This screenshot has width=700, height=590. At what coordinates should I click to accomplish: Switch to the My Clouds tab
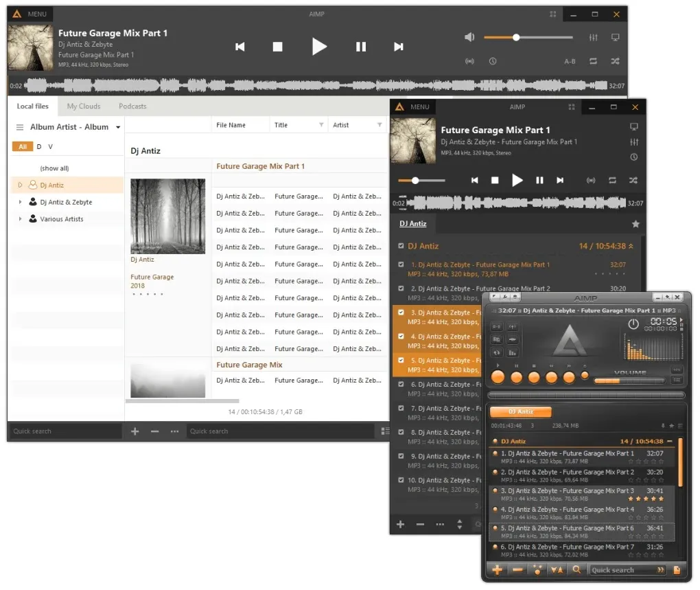[84, 106]
